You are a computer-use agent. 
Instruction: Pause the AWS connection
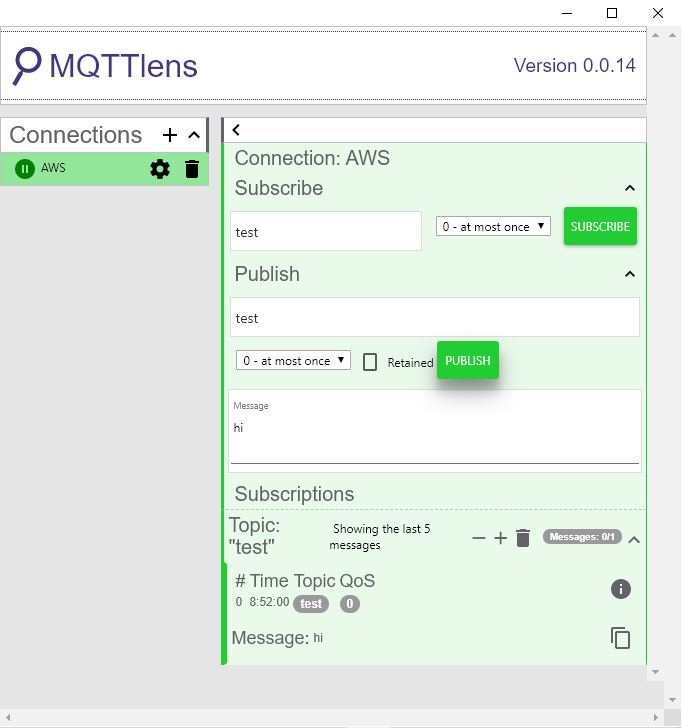coord(25,169)
